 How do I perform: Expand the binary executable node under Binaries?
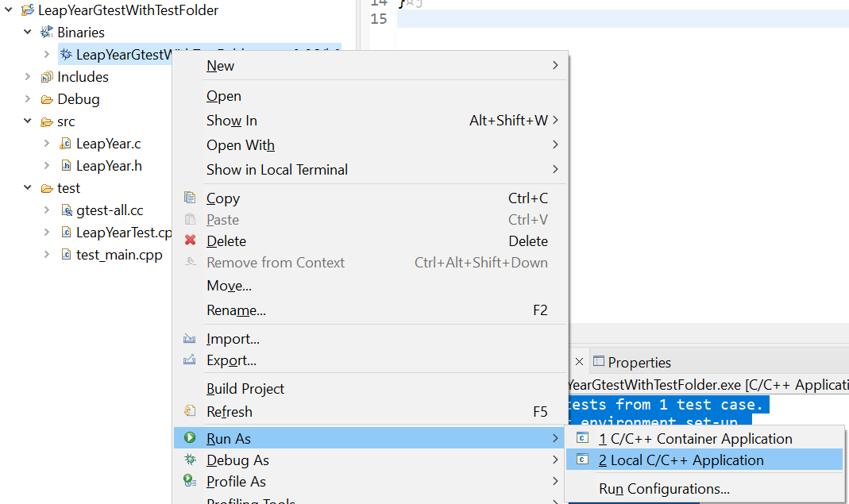coord(47,54)
